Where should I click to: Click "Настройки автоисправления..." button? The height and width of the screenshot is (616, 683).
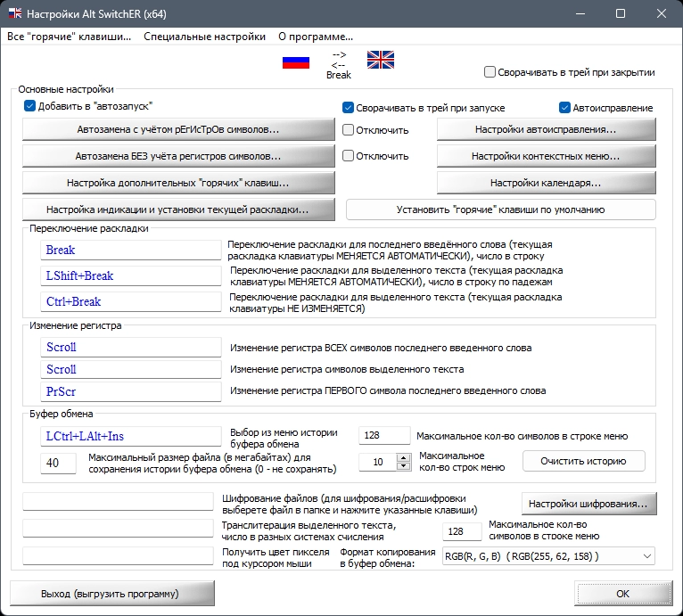coord(545,129)
